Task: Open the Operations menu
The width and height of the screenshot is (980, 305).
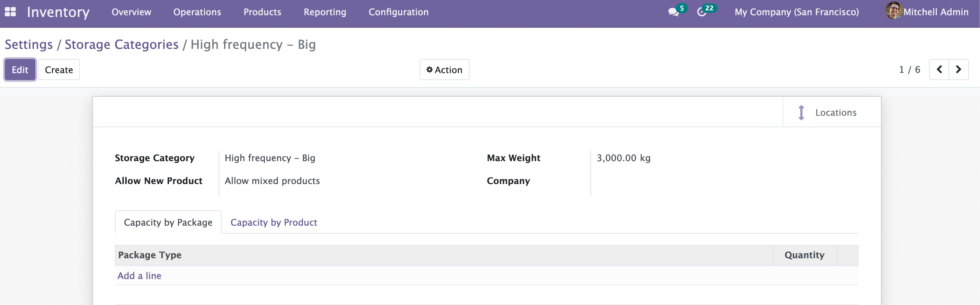Action: pos(197,12)
